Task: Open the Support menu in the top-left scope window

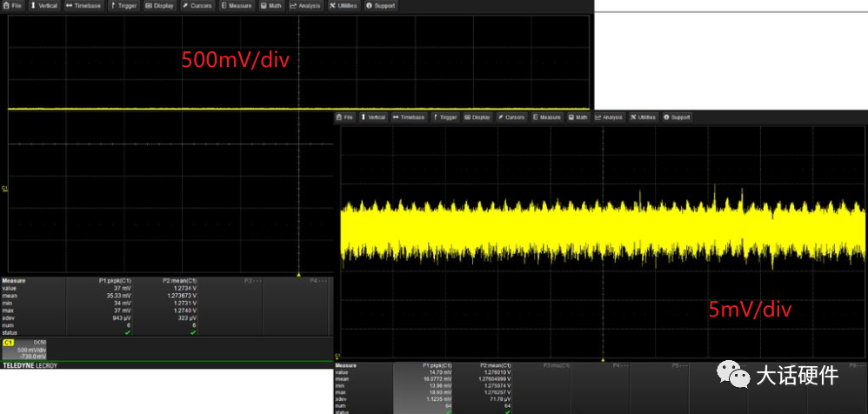Action: click(381, 5)
